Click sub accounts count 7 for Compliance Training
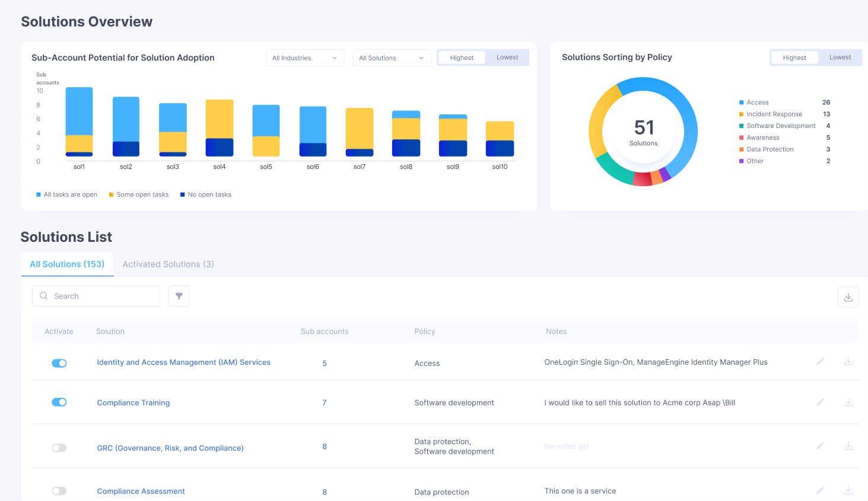This screenshot has width=868, height=501. pos(325,403)
